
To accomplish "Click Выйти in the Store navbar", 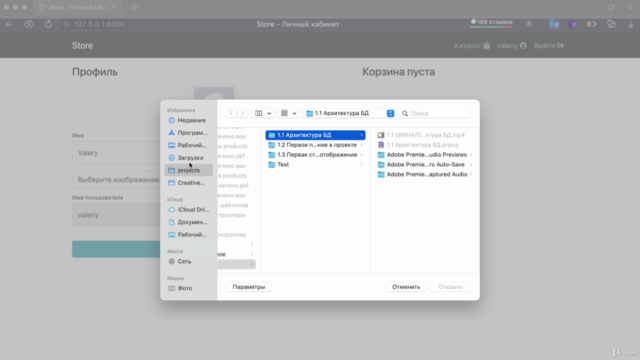I will click(x=549, y=46).
